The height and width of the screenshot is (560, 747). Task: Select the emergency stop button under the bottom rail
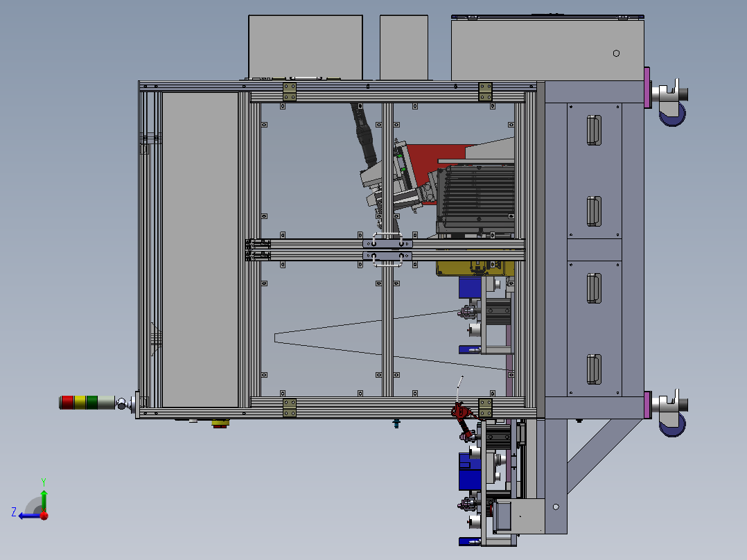pos(220,423)
